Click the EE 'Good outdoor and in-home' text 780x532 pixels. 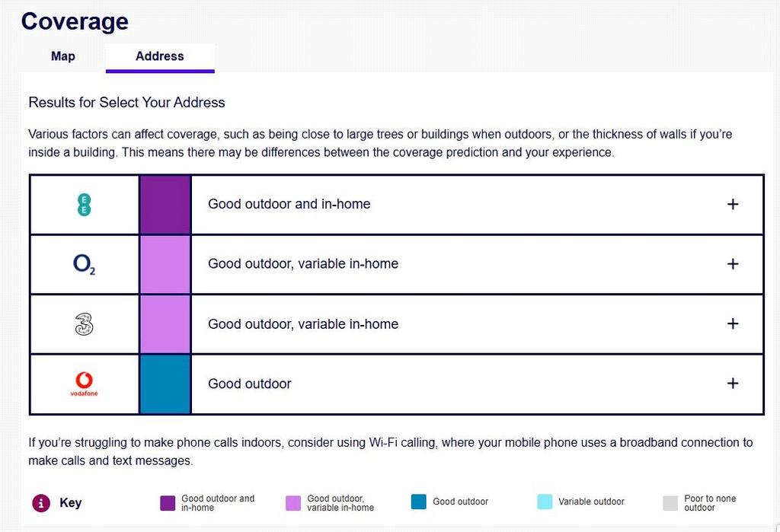click(289, 204)
